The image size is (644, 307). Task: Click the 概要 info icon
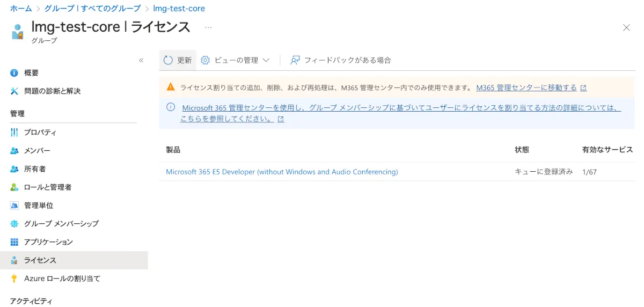(14, 73)
